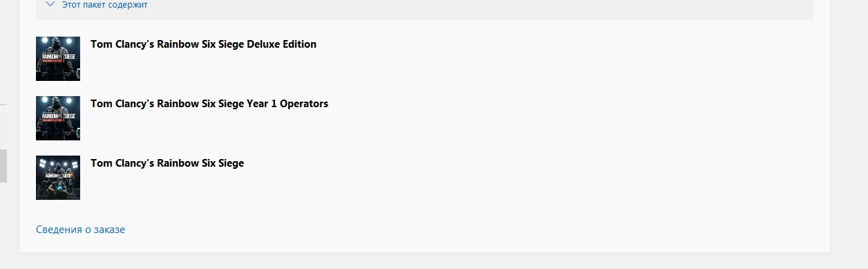The height and width of the screenshot is (269, 868).
Task: Select the 'Rainbow Six Siege Year 1 Operators' title
Action: point(209,104)
